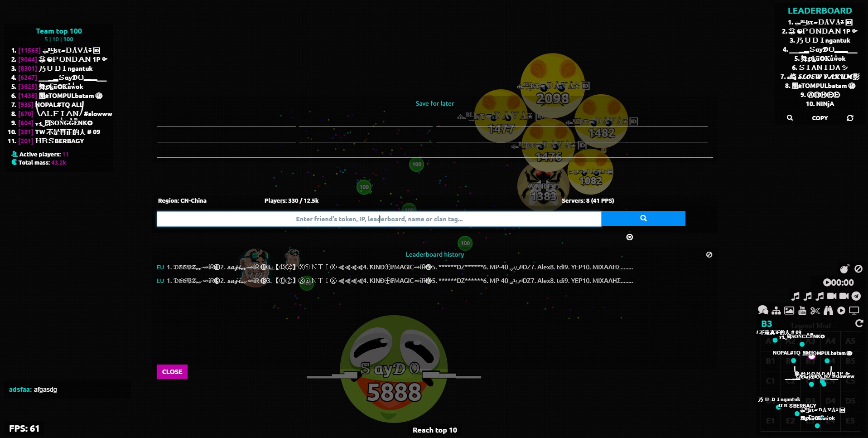Show team top 100 option
The image size is (868, 438).
pyautogui.click(x=68, y=39)
